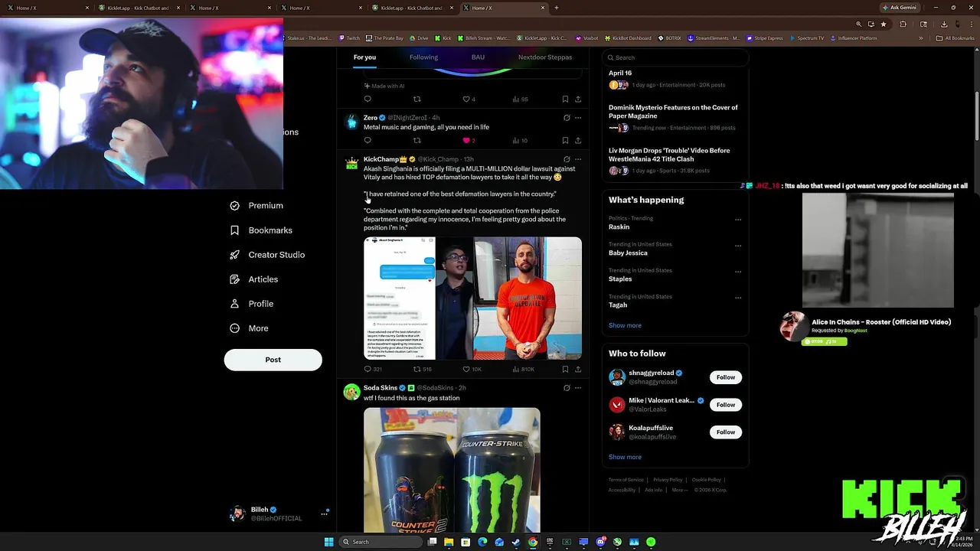Open more options for Staples trend
Image resolution: width=980 pixels, height=551 pixels.
click(x=738, y=272)
